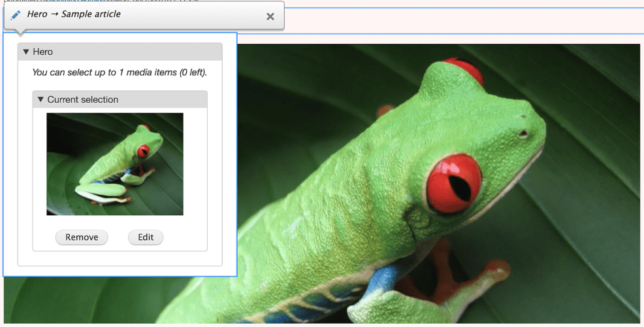The height and width of the screenshot is (327, 644).
Task: Click the arrow symbol in the toolbar title
Action: point(54,14)
